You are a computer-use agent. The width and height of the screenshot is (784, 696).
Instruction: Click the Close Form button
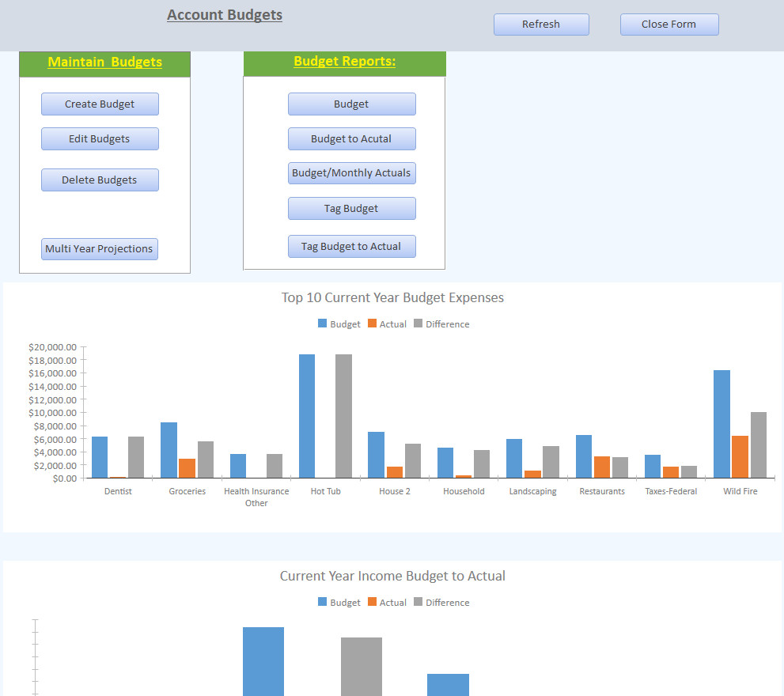pyautogui.click(x=669, y=24)
